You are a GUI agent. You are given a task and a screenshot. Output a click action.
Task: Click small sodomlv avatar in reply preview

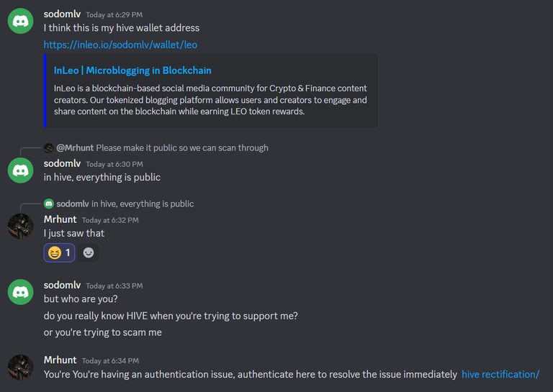click(49, 204)
